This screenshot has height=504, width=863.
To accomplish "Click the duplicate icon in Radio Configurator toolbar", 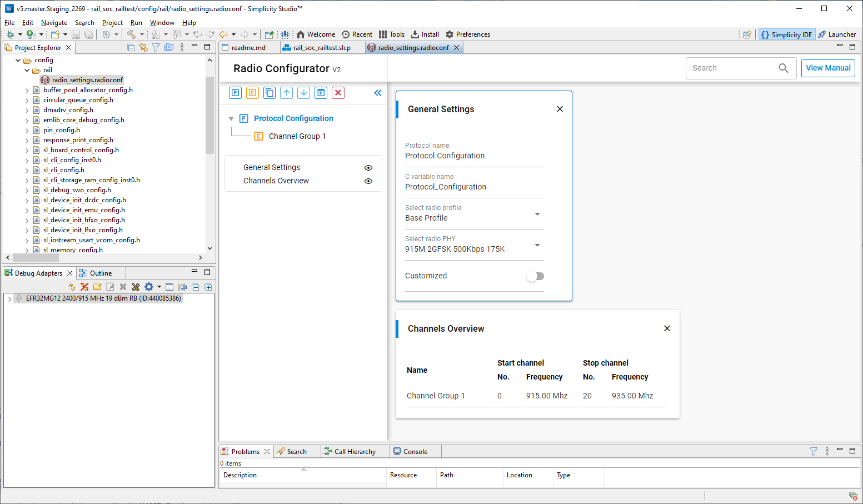I will click(x=270, y=93).
